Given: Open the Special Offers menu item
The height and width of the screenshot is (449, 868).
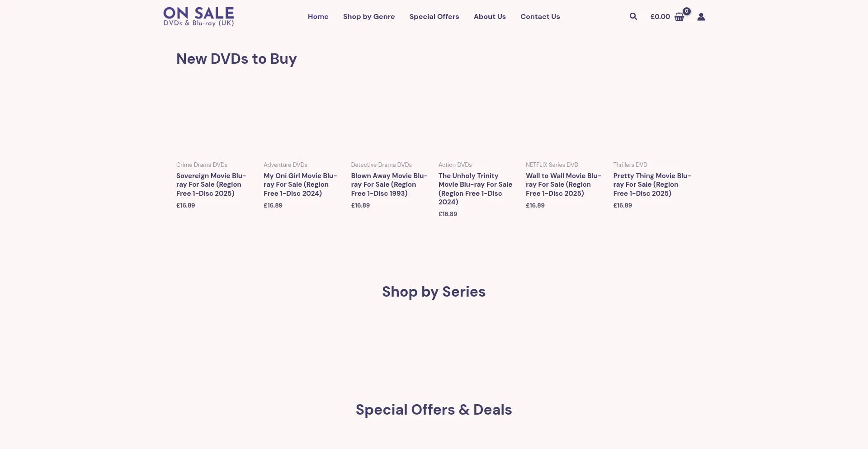Looking at the screenshot, I should (x=434, y=17).
